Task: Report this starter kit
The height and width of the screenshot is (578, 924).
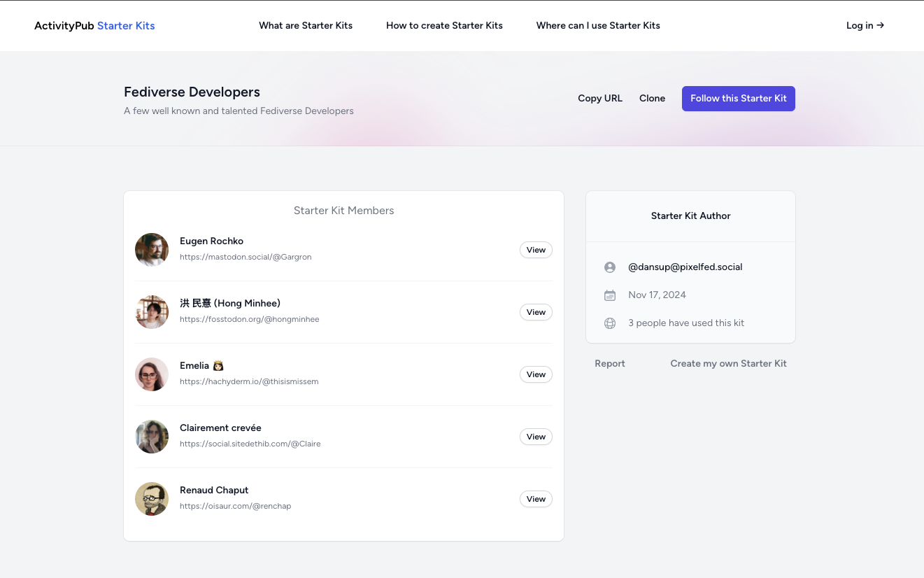Action: pos(610,364)
